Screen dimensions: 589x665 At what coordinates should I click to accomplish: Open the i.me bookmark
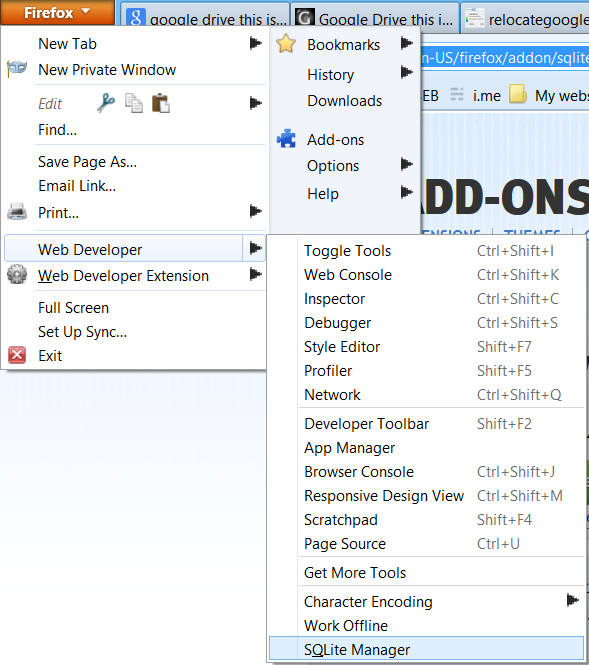(475, 95)
